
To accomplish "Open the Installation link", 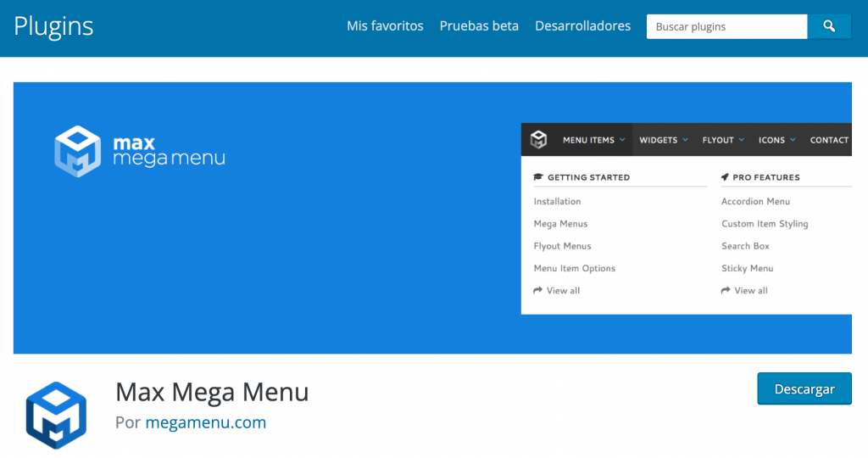I will (x=557, y=202).
